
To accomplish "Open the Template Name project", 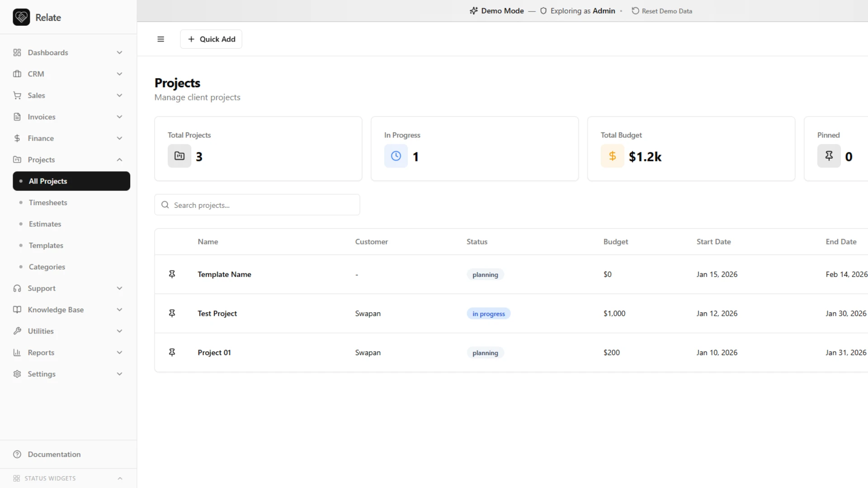I will pos(224,274).
